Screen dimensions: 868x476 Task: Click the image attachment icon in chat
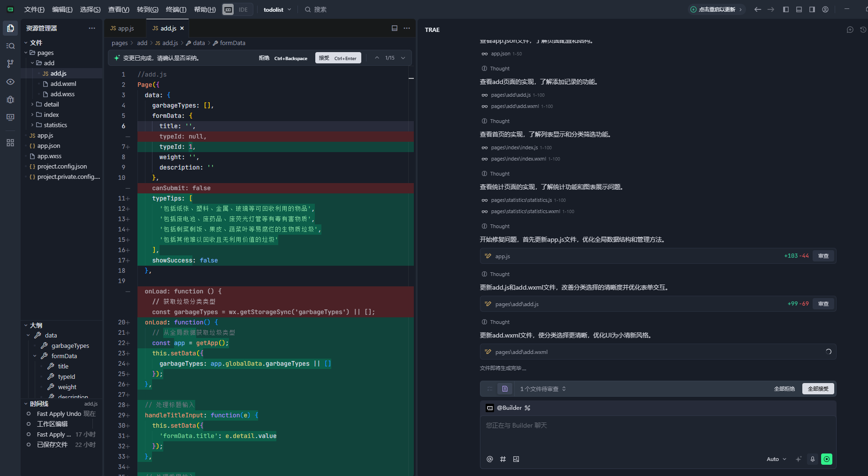click(x=516, y=459)
